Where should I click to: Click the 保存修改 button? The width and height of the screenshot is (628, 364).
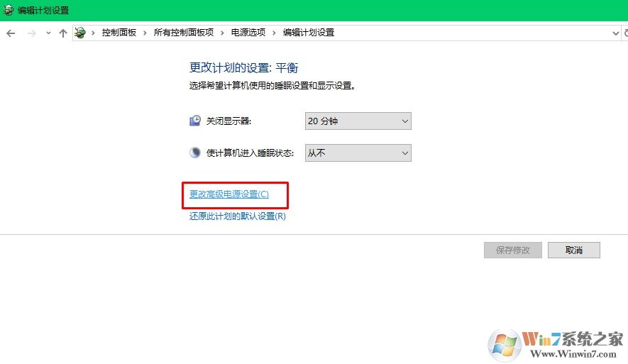[x=512, y=250]
